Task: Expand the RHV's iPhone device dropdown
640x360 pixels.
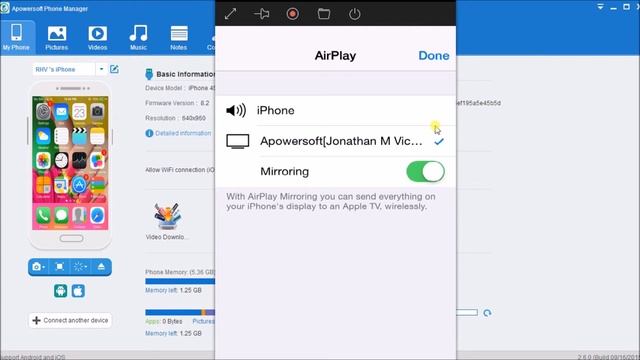Action: tap(101, 69)
